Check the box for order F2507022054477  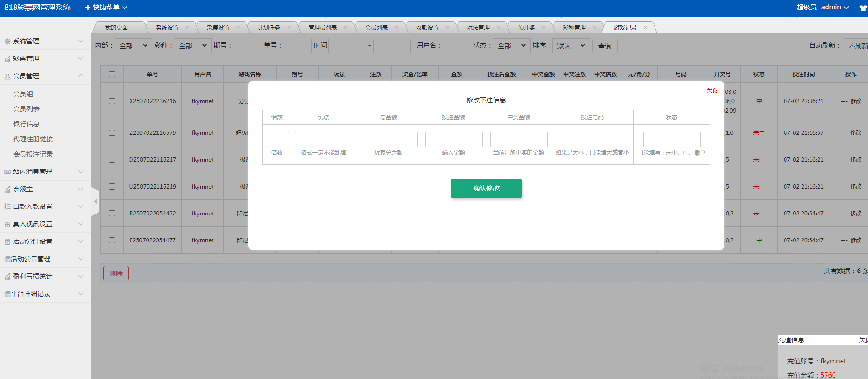coord(112,240)
